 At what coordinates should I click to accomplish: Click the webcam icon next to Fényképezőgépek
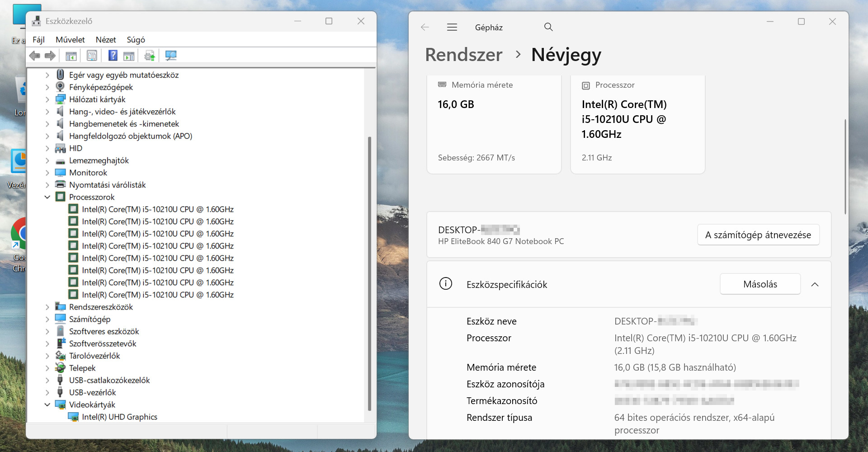pyautogui.click(x=60, y=87)
